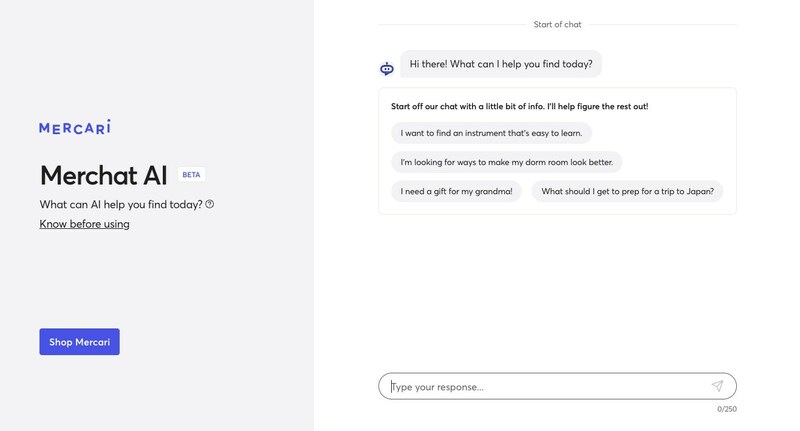
Task: Click the question mark help icon
Action: point(210,204)
